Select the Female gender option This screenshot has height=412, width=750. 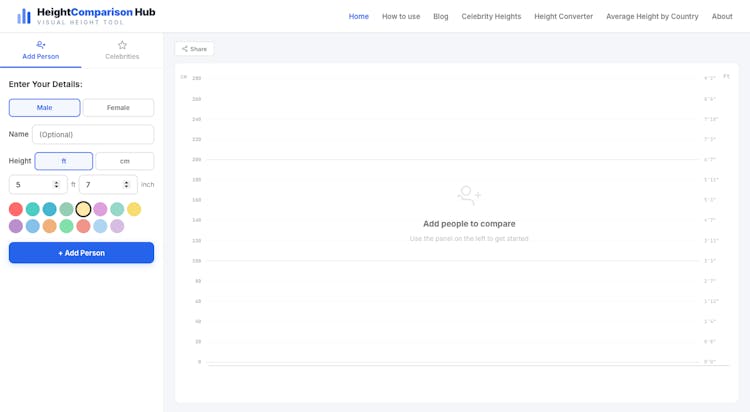pos(118,108)
